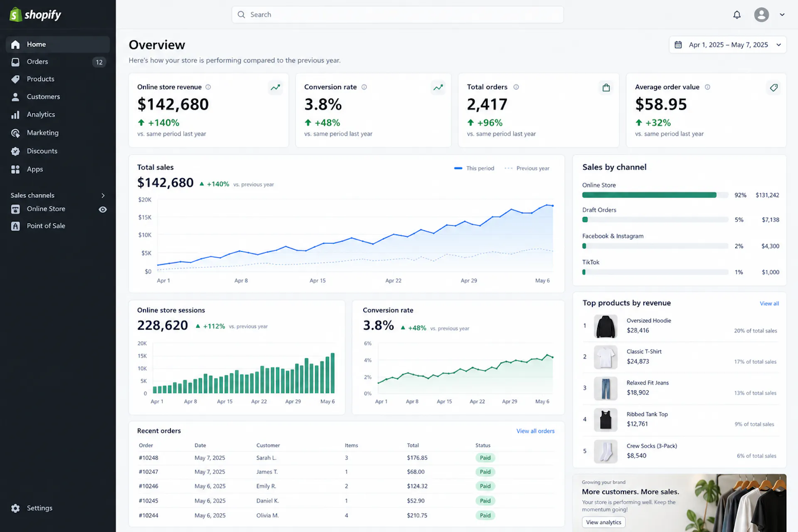
Task: Click customer name 'Olivia M.'
Action: [268, 516]
